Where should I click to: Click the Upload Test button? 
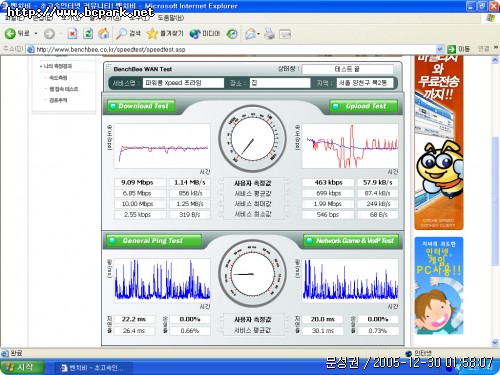(363, 106)
